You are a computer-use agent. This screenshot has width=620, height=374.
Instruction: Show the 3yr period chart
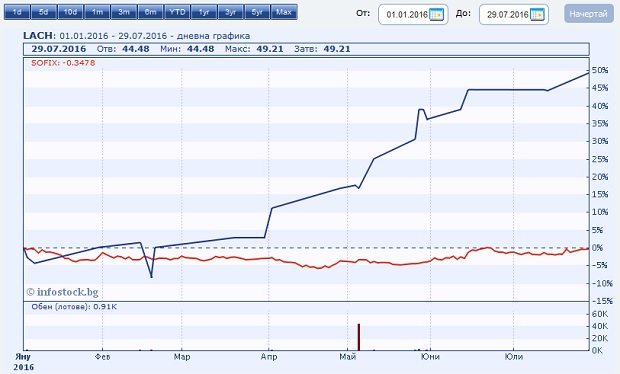pos(231,12)
